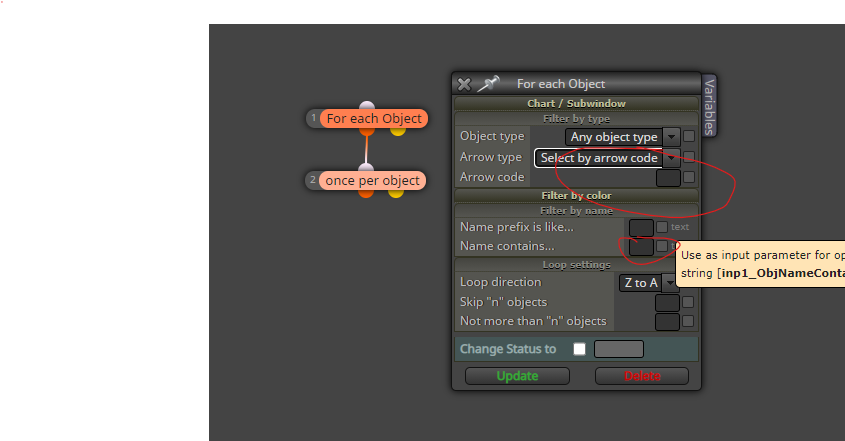Open the Z to A loop direction dropdown
The image size is (845, 441).
point(648,282)
